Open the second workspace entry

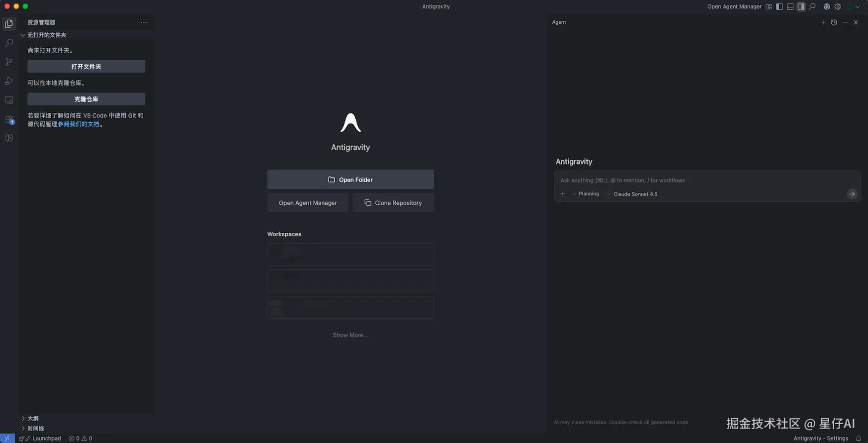click(350, 280)
